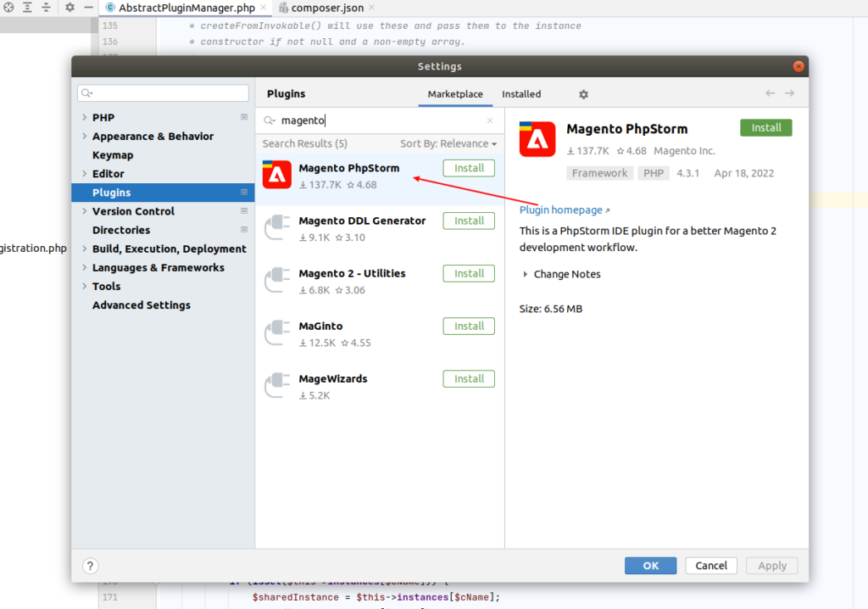Close the Settings dialog
Screen dimensions: 868x609
pos(798,66)
